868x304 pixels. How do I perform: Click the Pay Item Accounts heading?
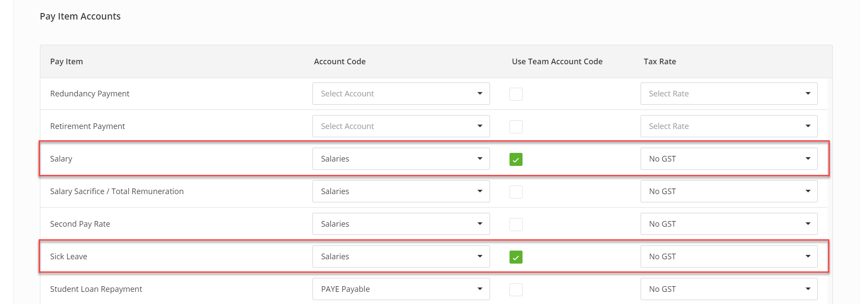pyautogui.click(x=80, y=17)
